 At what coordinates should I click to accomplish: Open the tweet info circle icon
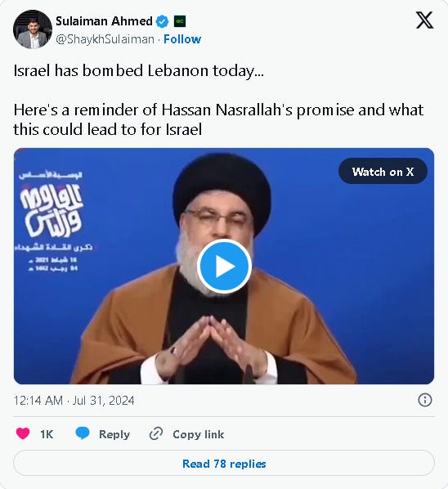(425, 400)
